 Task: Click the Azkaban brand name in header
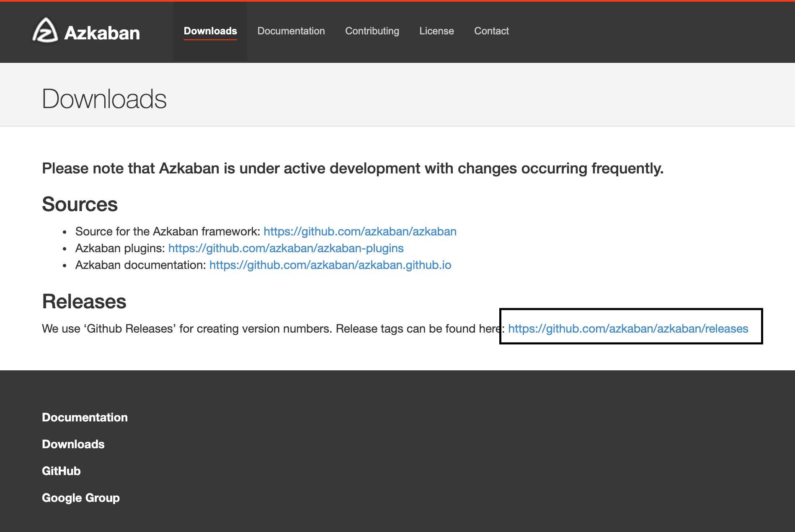pos(102,33)
